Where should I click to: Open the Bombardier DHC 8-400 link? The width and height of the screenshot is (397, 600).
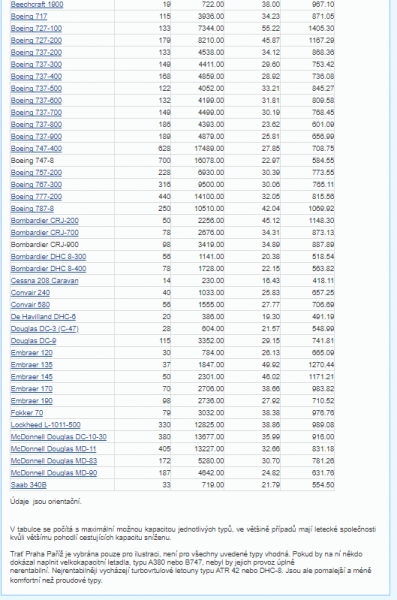point(48,269)
